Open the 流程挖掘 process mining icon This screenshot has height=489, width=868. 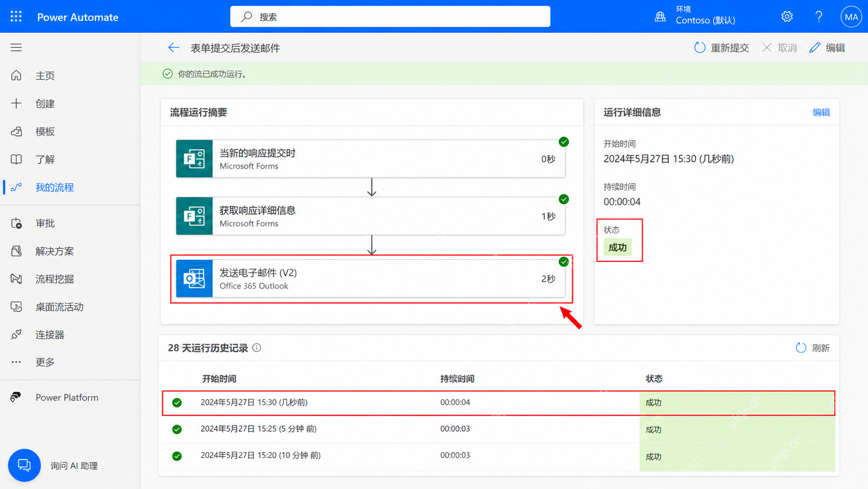click(16, 279)
